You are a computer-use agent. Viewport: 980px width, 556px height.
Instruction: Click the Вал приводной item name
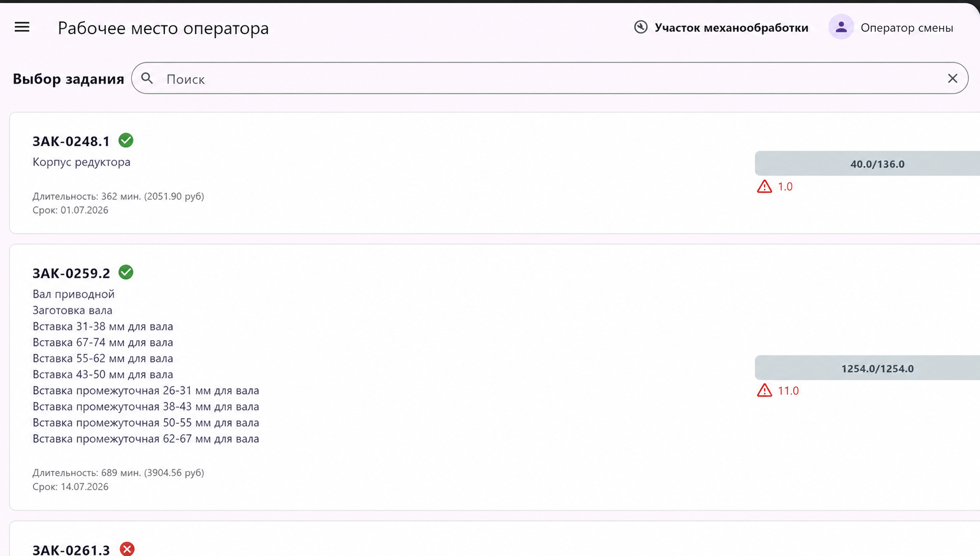[x=74, y=294]
